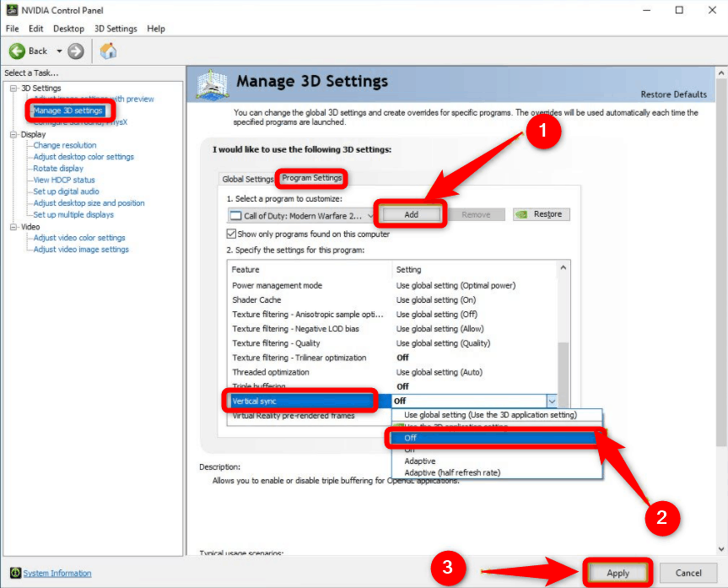The image size is (728, 588).
Task: Click the System Information icon
Action: point(16,573)
